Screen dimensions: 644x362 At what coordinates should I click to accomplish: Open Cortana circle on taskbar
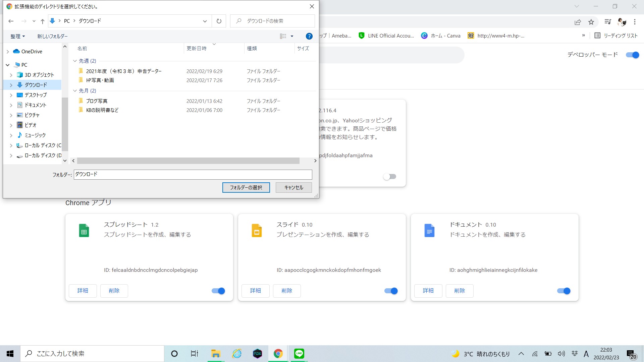[x=174, y=354]
